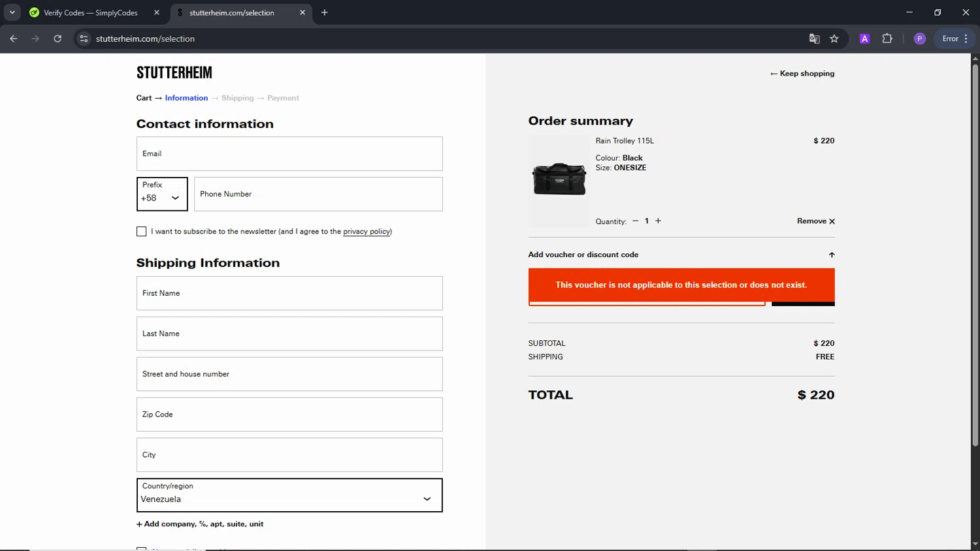Select the Information breadcrumb step
Screen dimensions: 980x551
click(x=186, y=98)
